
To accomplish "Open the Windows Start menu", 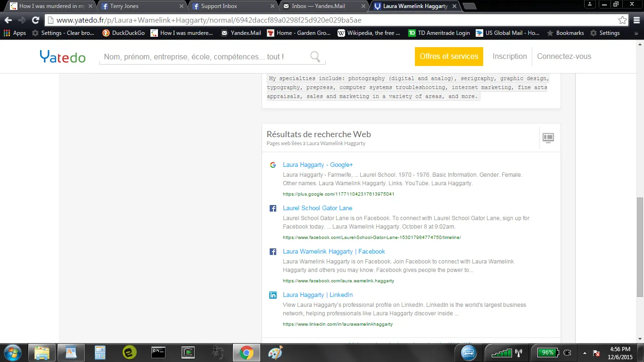I will [13, 353].
